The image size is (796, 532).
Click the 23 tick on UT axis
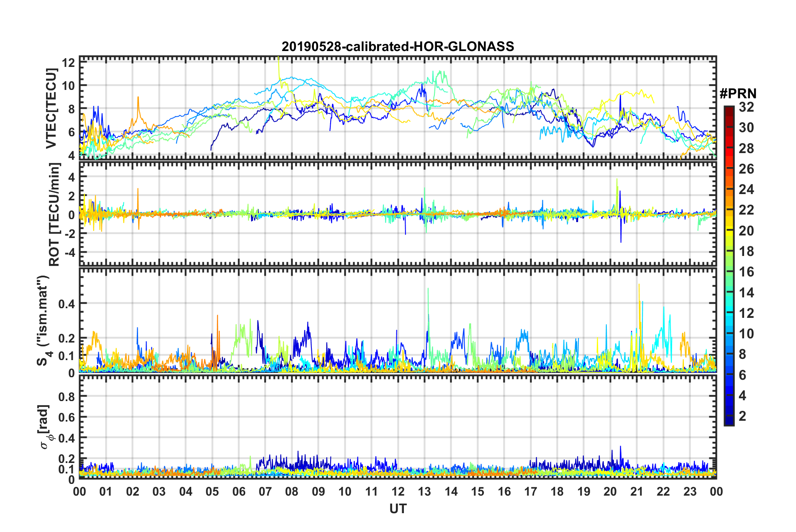pyautogui.click(x=690, y=491)
